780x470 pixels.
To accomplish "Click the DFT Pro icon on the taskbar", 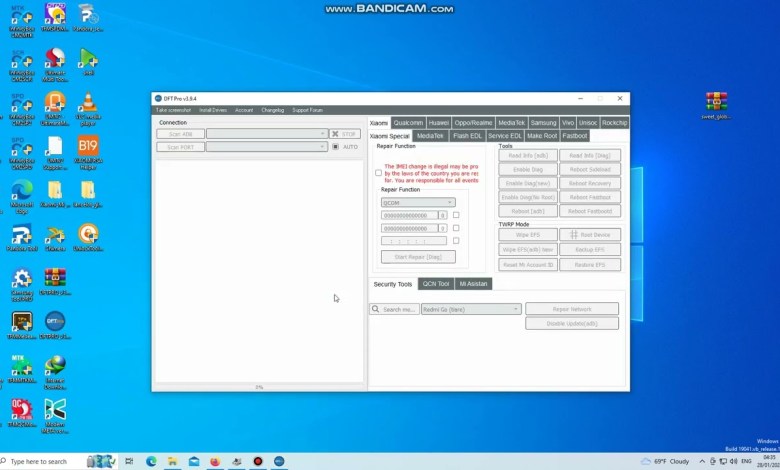I will (x=279, y=462).
